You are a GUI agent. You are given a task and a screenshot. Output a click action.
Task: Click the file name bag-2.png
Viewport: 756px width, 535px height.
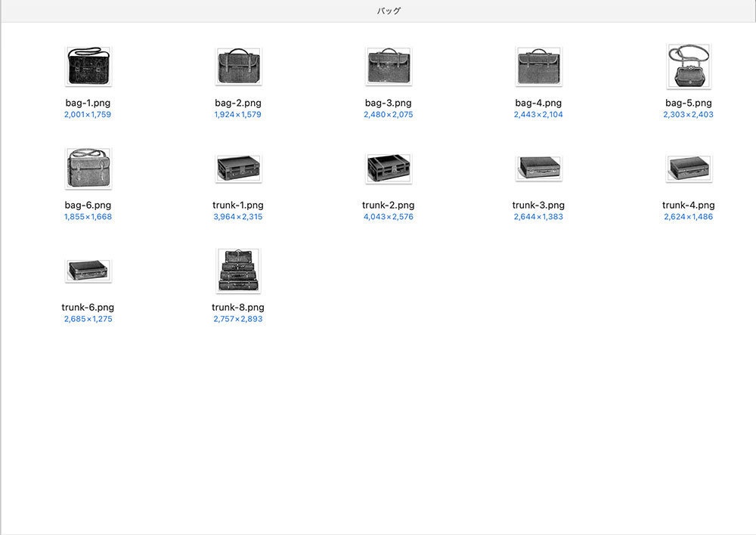(238, 103)
